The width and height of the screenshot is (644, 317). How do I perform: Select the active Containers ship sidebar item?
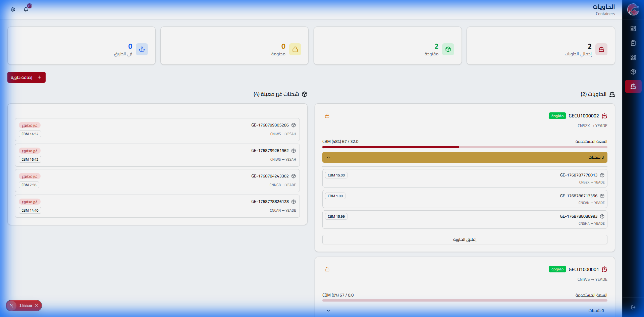tap(633, 87)
